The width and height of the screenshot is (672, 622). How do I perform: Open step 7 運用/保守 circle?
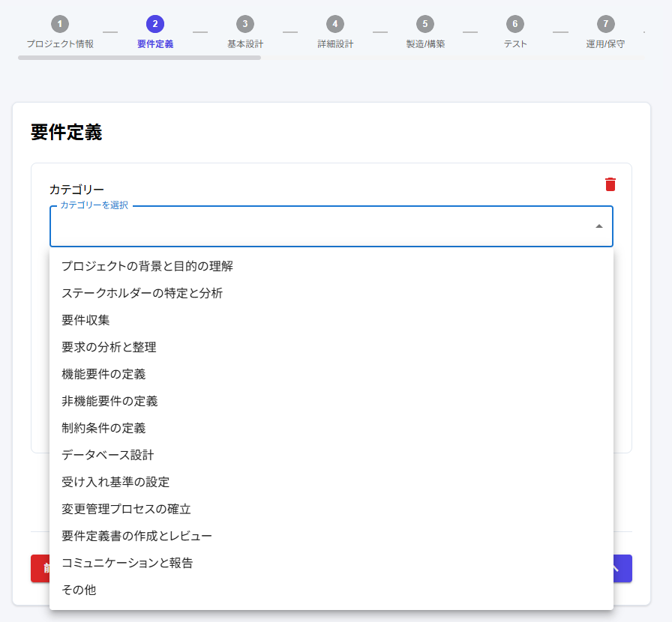604,23
